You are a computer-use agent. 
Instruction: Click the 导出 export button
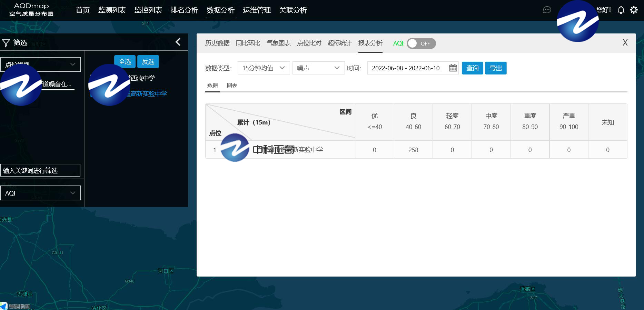pos(496,68)
